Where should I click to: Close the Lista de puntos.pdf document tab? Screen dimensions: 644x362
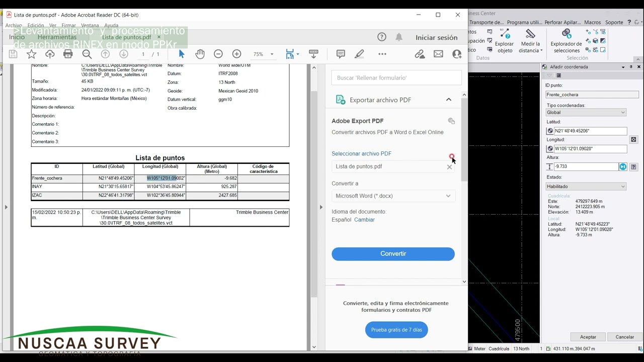click(159, 37)
